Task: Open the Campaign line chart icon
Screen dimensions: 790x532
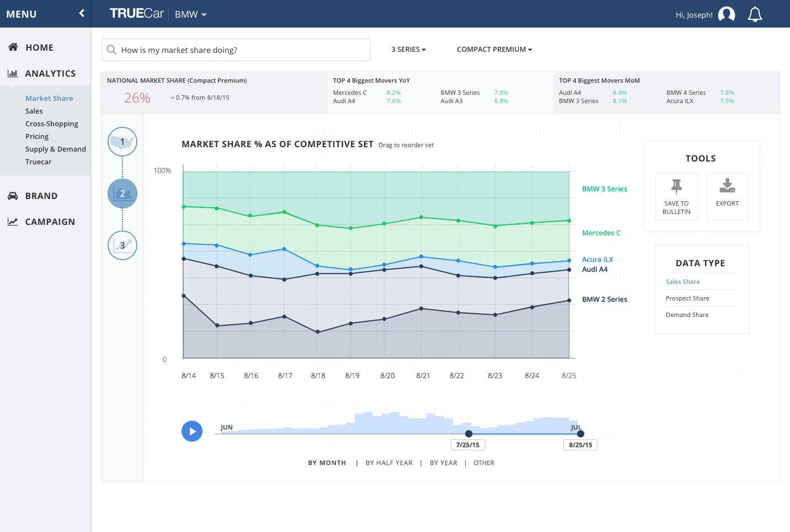Action: click(13, 222)
